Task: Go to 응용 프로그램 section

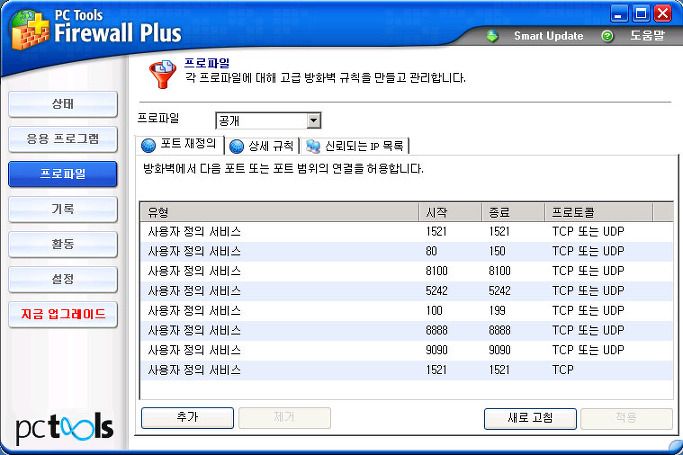Action: point(63,139)
